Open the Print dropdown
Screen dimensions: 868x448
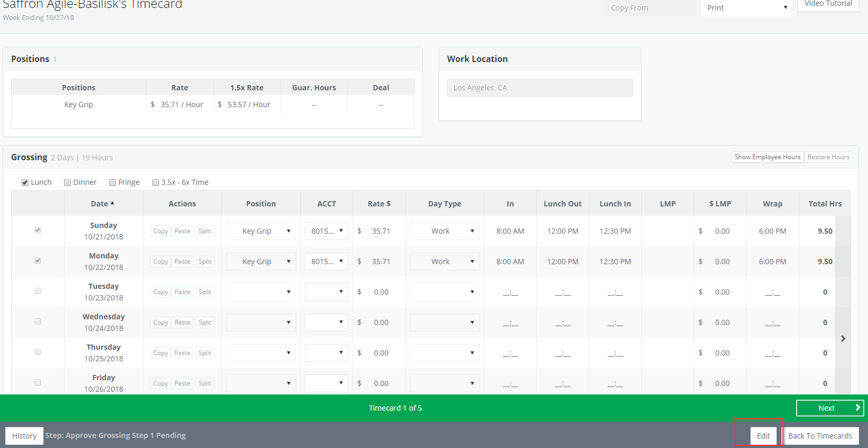(747, 8)
